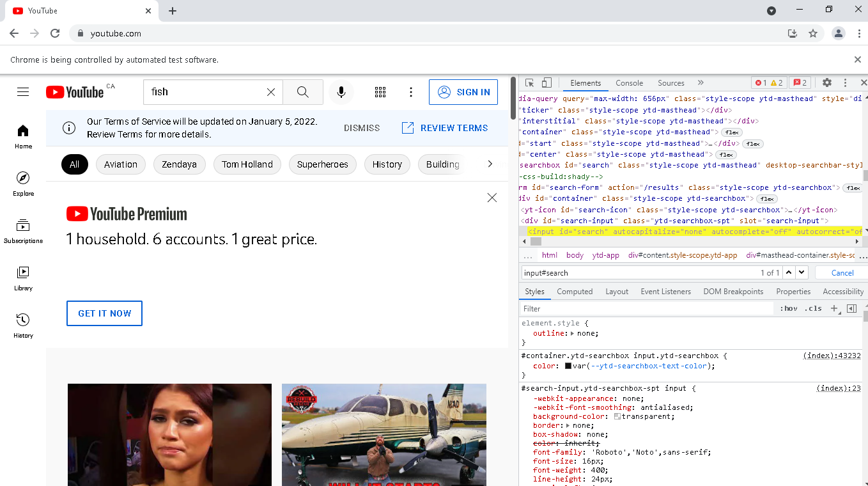868x486 pixels.
Task: Toggle the DevTools device toolbar
Action: [x=546, y=82]
